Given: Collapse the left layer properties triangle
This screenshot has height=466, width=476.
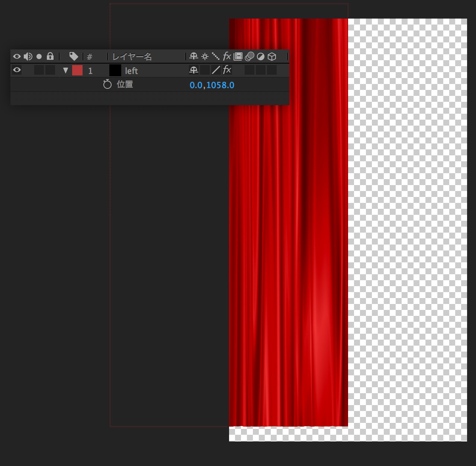Looking at the screenshot, I should click(x=65, y=70).
